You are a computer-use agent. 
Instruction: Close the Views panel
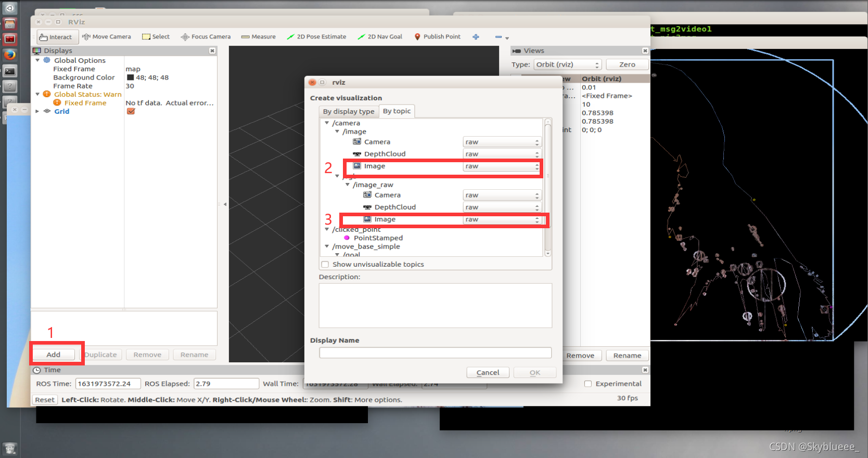click(645, 50)
